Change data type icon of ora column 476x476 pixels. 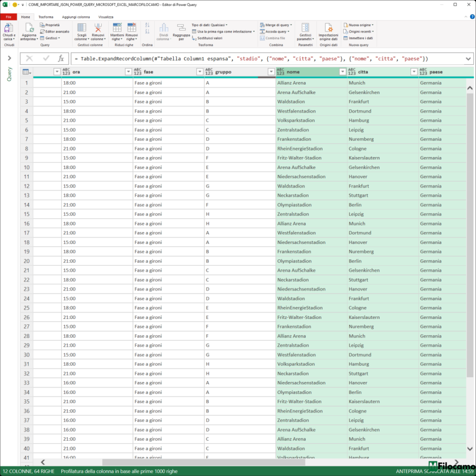[66, 72]
